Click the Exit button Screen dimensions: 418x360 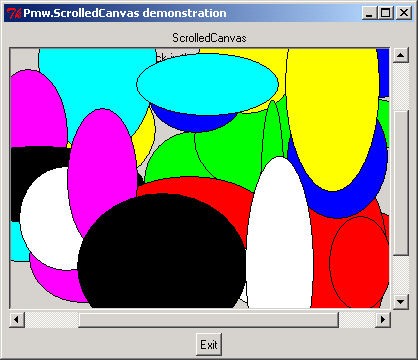click(209, 344)
